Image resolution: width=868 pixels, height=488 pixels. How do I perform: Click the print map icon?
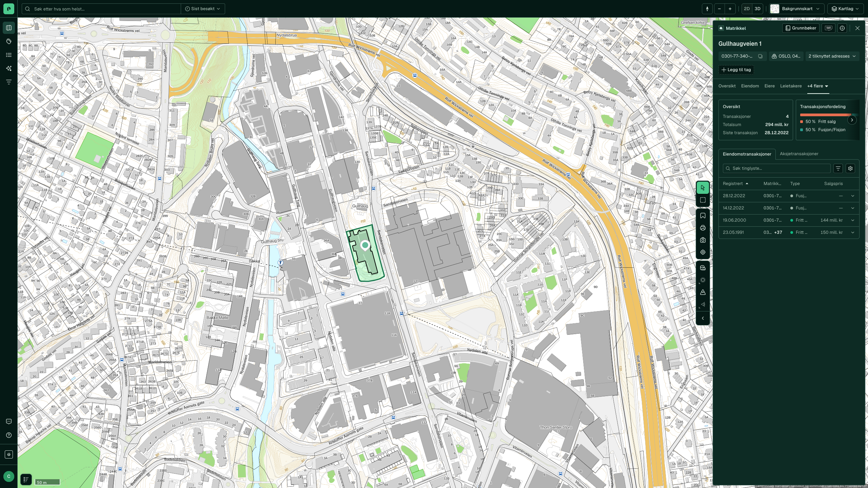(703, 228)
